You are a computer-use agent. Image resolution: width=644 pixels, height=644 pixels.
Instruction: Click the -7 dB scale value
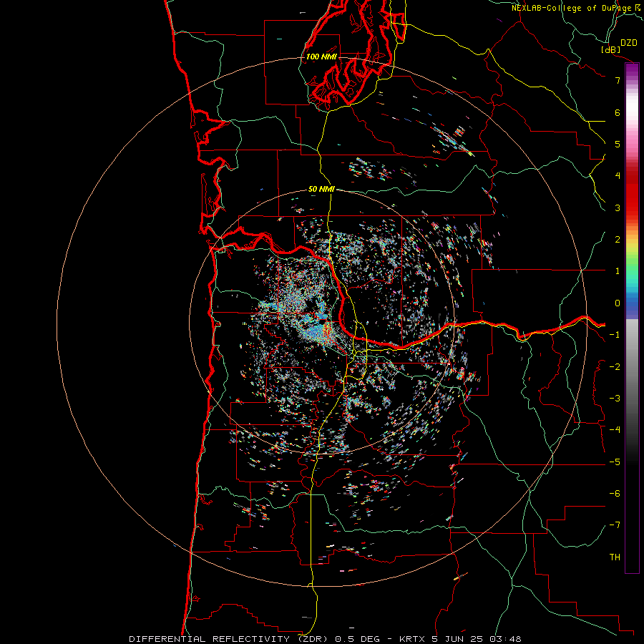(x=615, y=525)
